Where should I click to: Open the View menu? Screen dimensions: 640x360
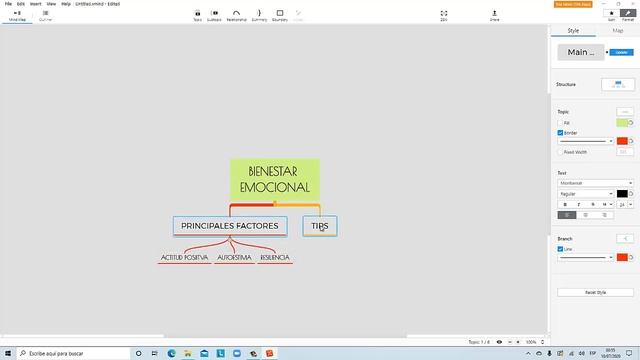tap(51, 4)
